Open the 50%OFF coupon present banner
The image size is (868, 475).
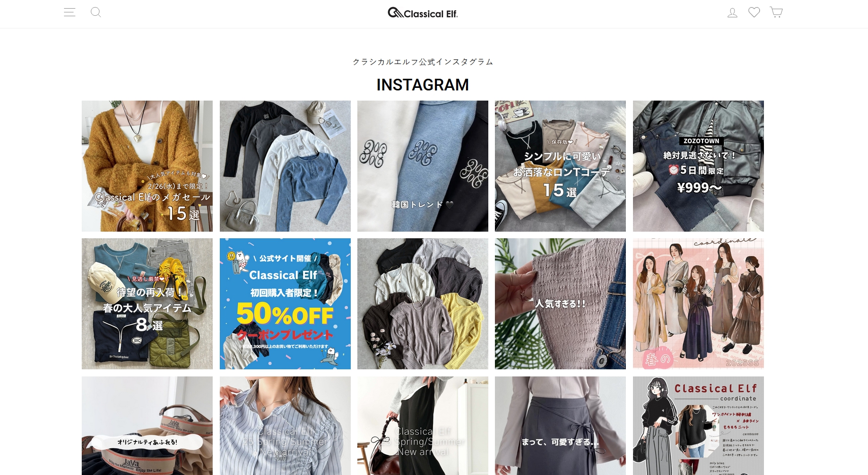click(x=285, y=304)
